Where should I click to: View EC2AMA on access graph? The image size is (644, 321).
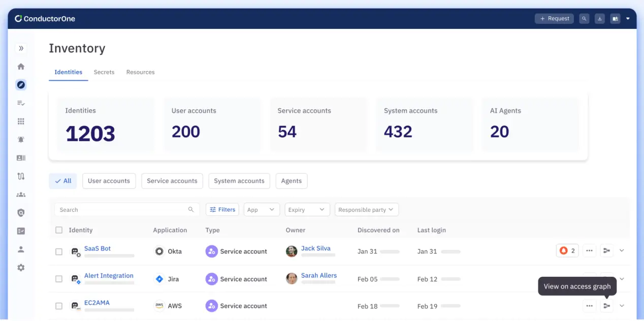point(606,306)
